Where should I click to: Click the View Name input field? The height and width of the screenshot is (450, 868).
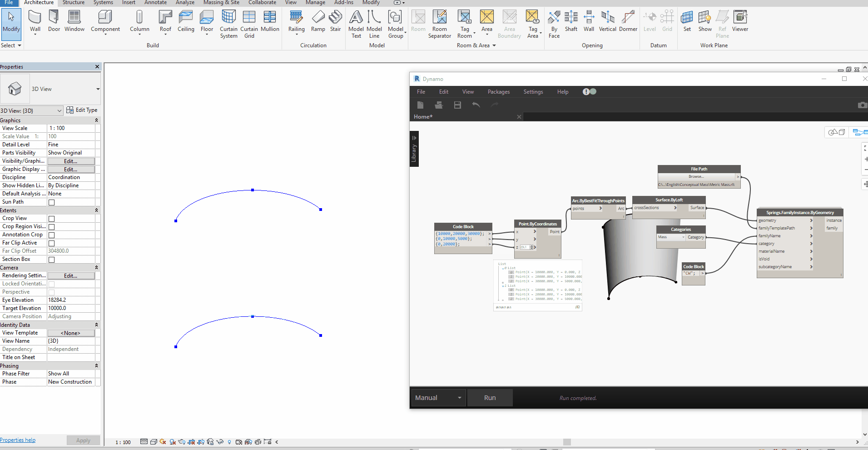[71, 341]
